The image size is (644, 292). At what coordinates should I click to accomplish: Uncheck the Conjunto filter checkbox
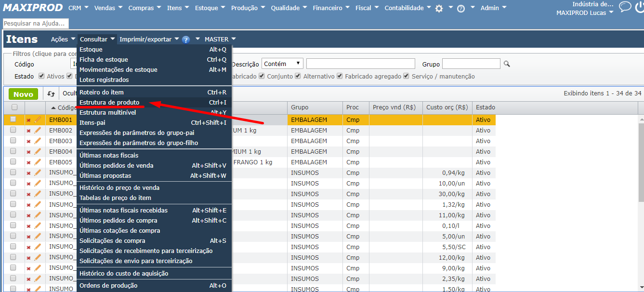[x=262, y=76]
